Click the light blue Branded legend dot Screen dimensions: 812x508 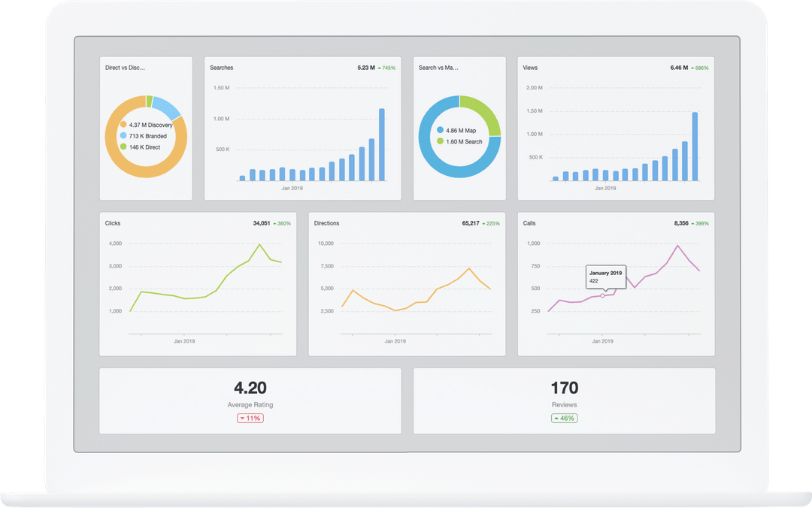pos(123,136)
